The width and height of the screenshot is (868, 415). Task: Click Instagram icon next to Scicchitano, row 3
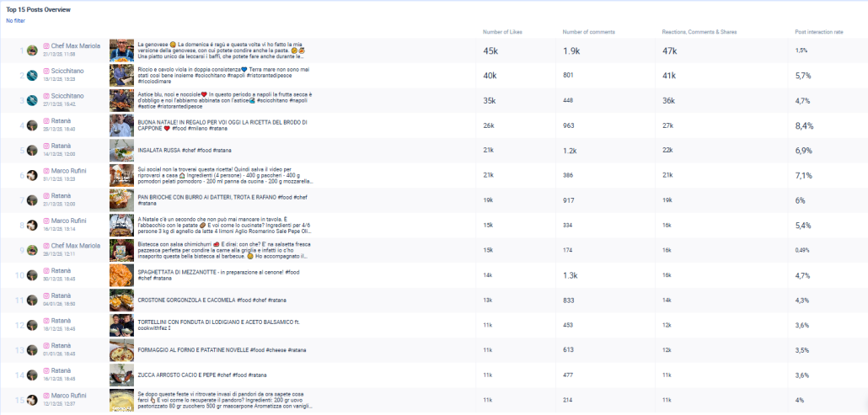click(x=47, y=96)
